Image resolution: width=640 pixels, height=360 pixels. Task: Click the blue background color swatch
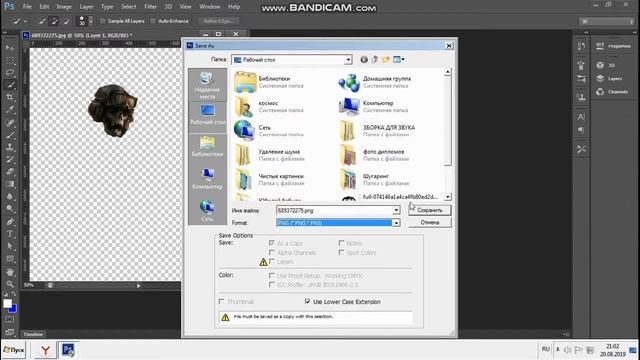click(13, 309)
